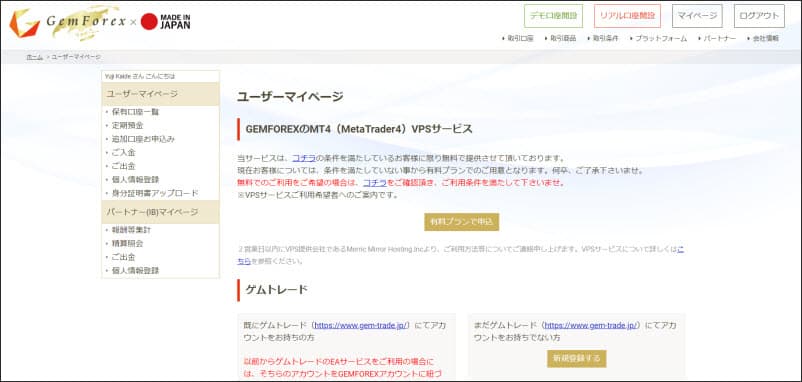This screenshot has width=802, height=382.
Task: Click the Yuji Kaide さん こんにちは greeting
Action: [140, 76]
